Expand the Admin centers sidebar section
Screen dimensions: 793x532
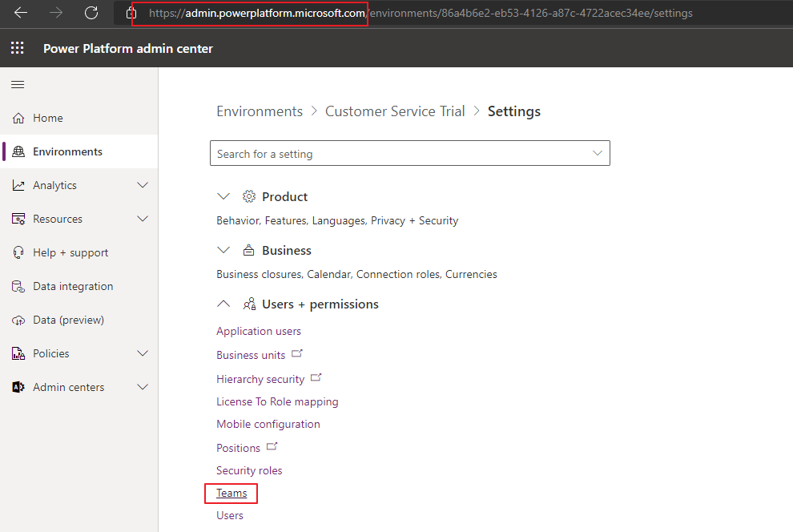(x=143, y=387)
